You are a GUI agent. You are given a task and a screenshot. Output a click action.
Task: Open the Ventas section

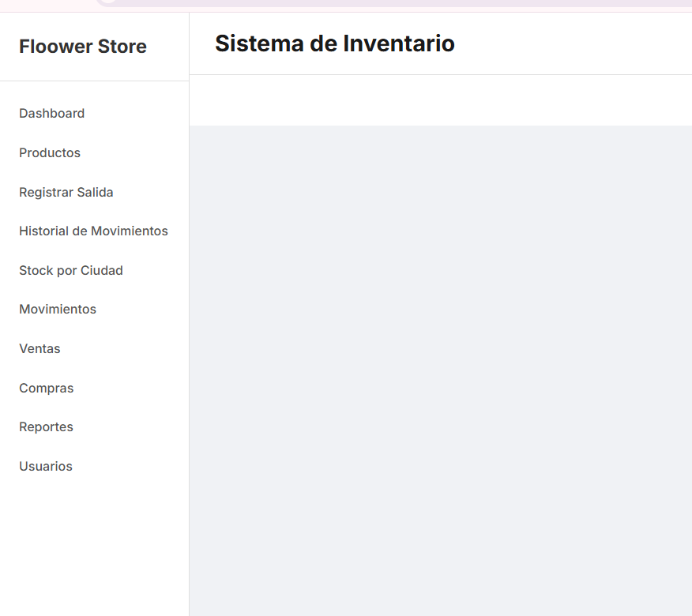click(x=39, y=349)
